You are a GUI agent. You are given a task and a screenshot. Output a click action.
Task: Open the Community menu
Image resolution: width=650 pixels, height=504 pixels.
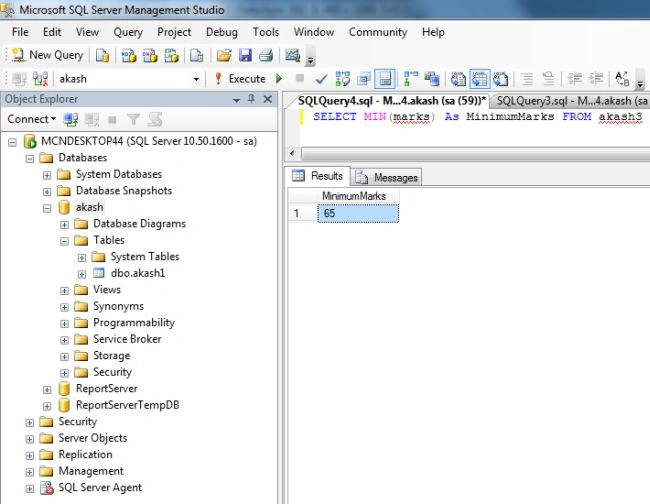pos(378,32)
